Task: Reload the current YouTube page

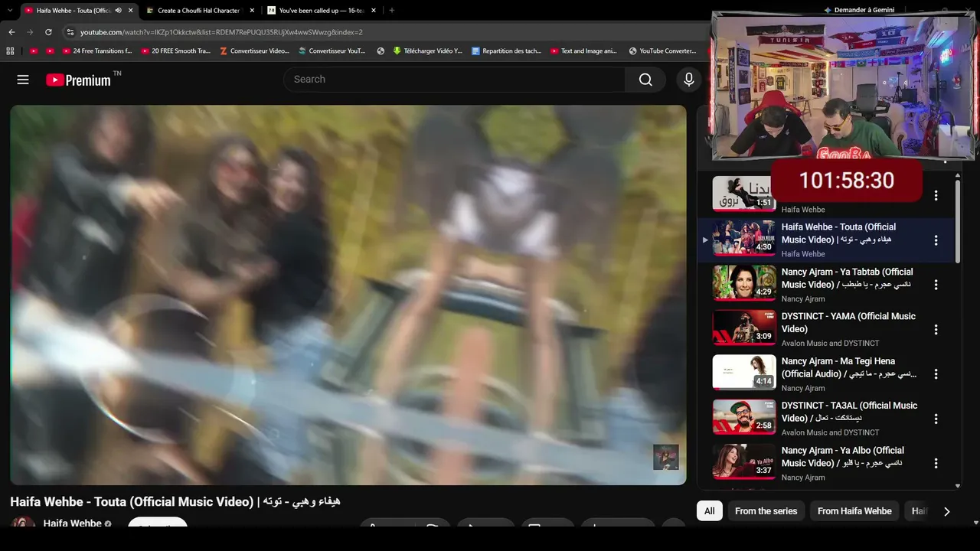Action: [48, 32]
